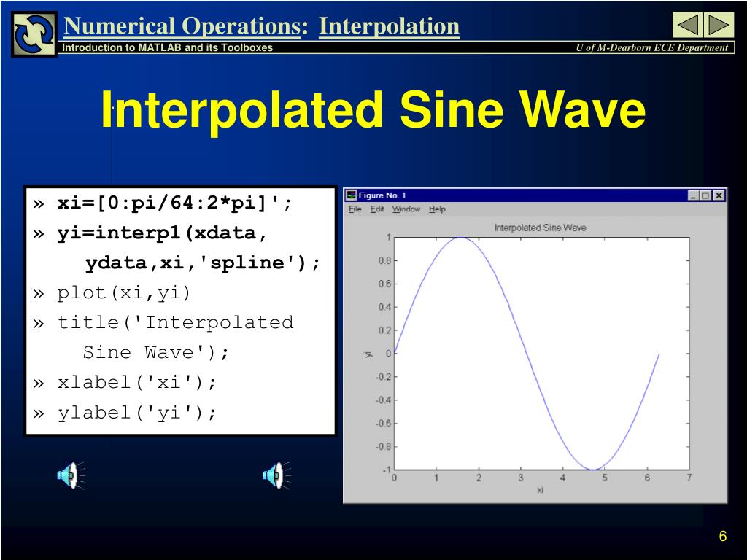Click the previous slide arrow button
Viewport: 747px width, 560px height.
point(687,25)
